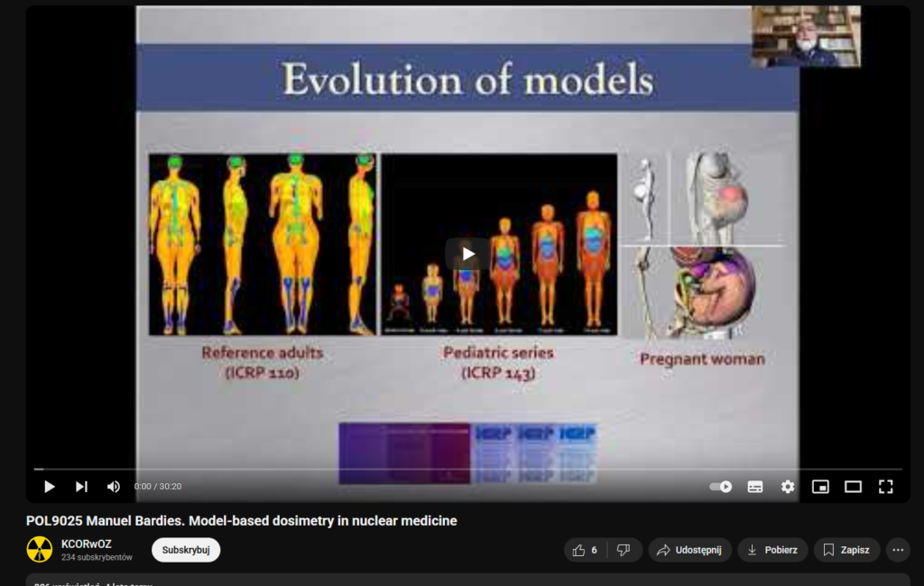Open the video settings gear menu
Viewport: 924px width, 586px height.
click(x=788, y=487)
